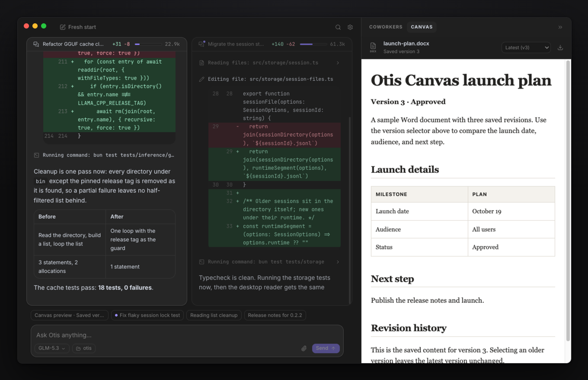Viewport: 588px width, 380px height.
Task: Collapse the side panel with double chevron
Action: coord(560,27)
